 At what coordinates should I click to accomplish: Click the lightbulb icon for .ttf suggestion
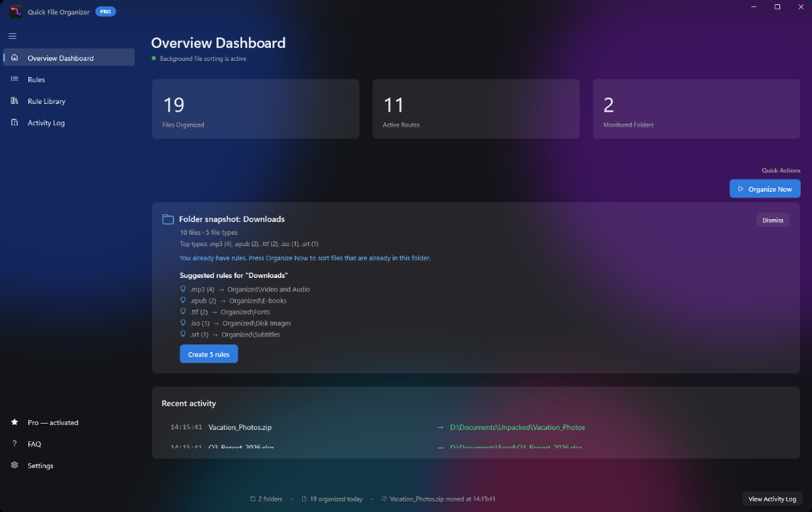182,312
